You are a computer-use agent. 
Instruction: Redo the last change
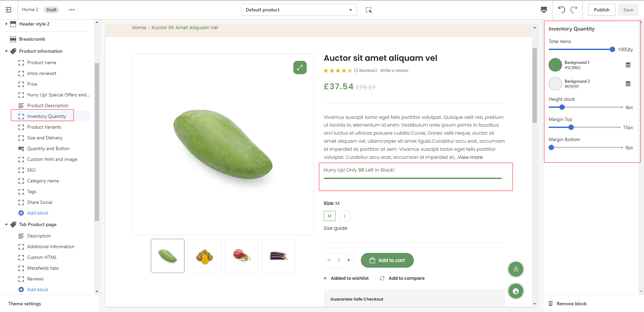[574, 9]
